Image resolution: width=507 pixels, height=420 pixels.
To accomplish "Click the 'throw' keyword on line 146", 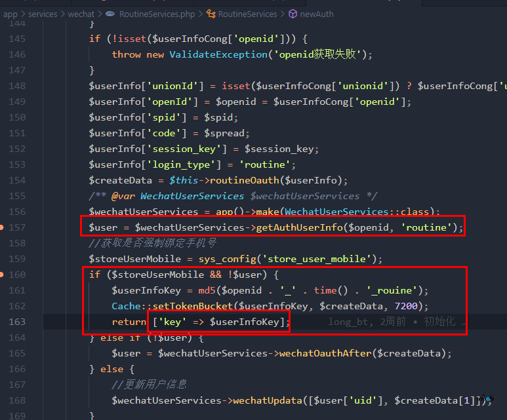I will [x=127, y=54].
